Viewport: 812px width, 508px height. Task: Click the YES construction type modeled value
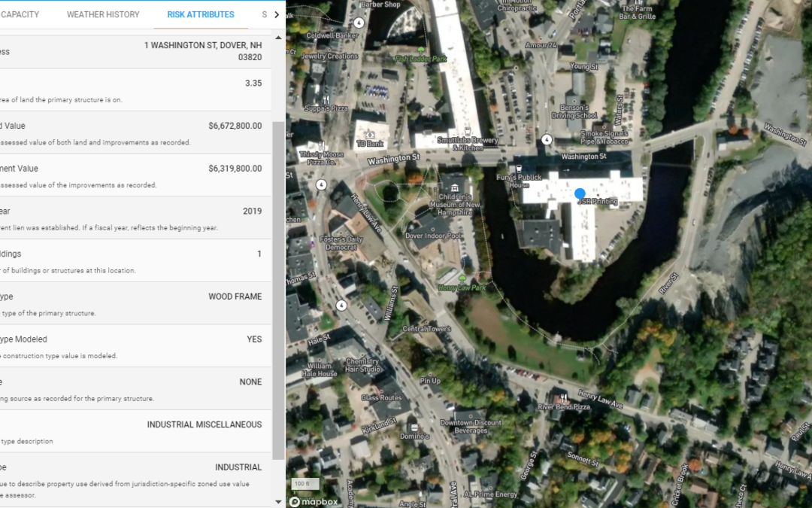[x=254, y=339]
